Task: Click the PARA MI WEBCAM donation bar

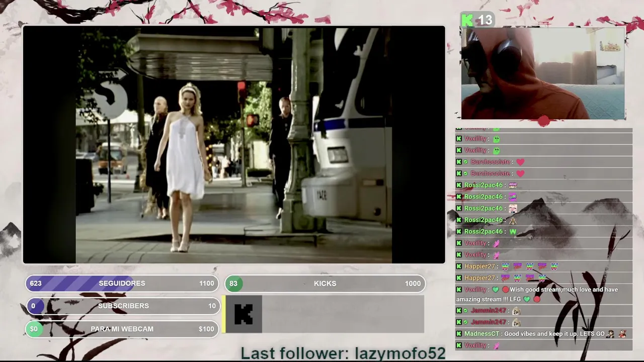Action: tap(122, 329)
